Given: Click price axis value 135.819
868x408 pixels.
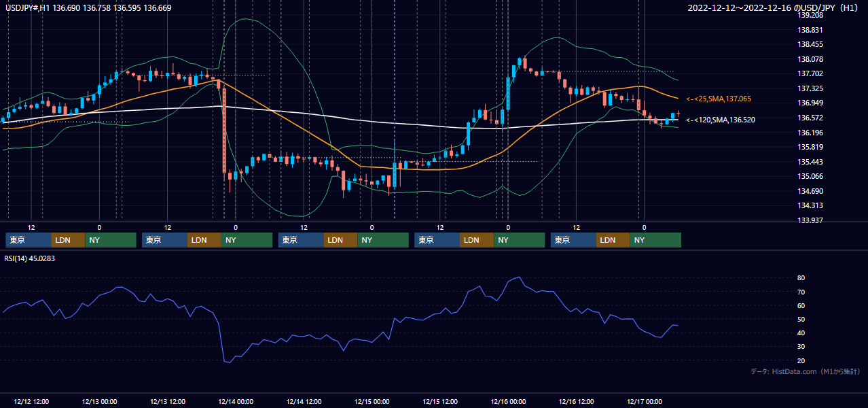Looking at the screenshot, I should click(809, 147).
